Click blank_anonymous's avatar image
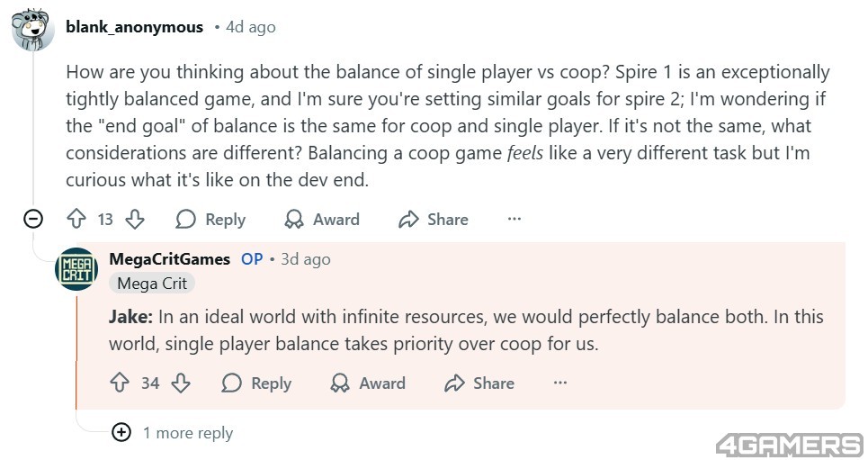The width and height of the screenshot is (868, 460). pyautogui.click(x=34, y=30)
